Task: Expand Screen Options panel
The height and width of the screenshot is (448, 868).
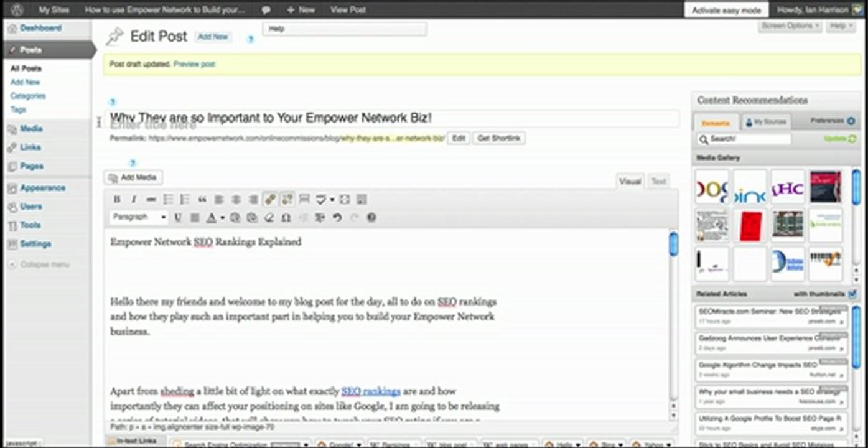Action: pyautogui.click(x=790, y=26)
